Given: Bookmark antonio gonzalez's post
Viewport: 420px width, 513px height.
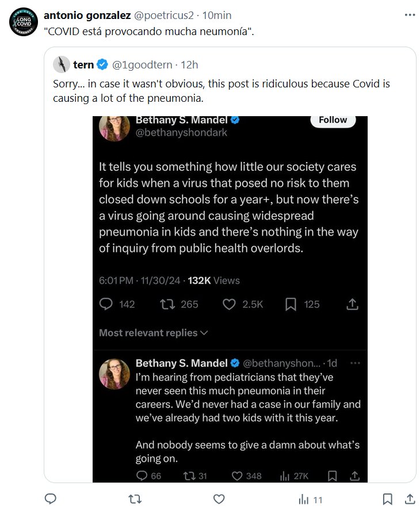Looking at the screenshot, I should point(388,499).
